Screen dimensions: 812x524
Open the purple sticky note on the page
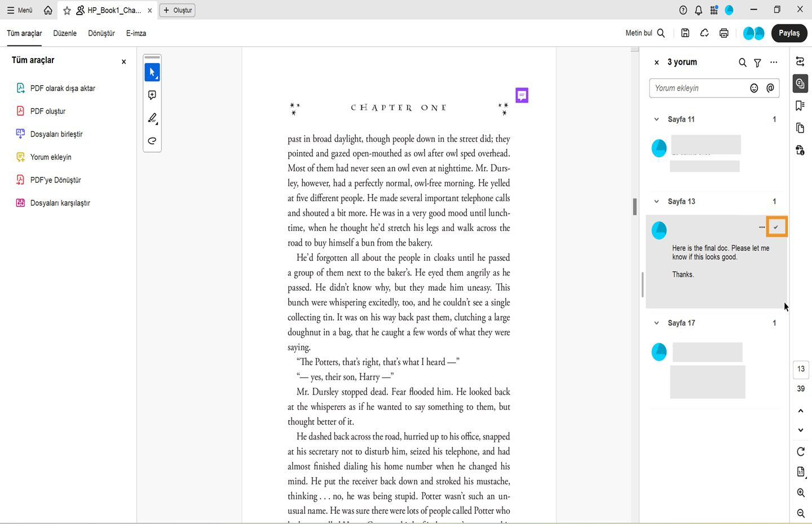[x=522, y=95]
